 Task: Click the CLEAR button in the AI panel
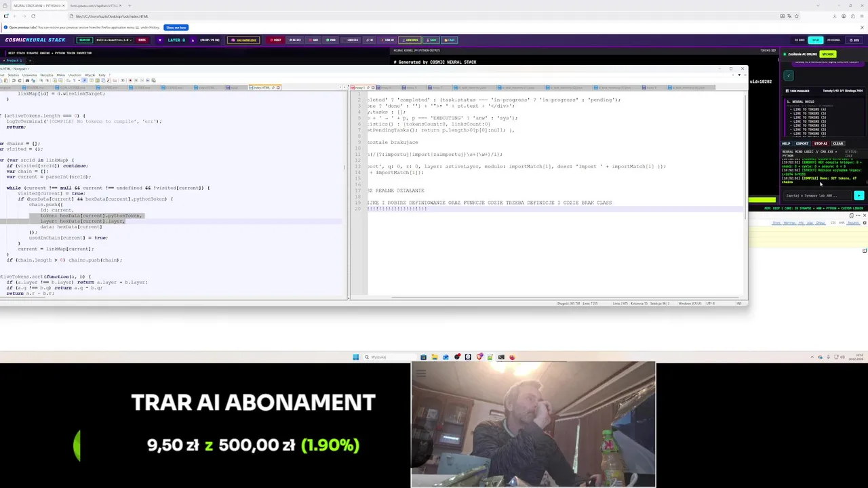pyautogui.click(x=838, y=144)
